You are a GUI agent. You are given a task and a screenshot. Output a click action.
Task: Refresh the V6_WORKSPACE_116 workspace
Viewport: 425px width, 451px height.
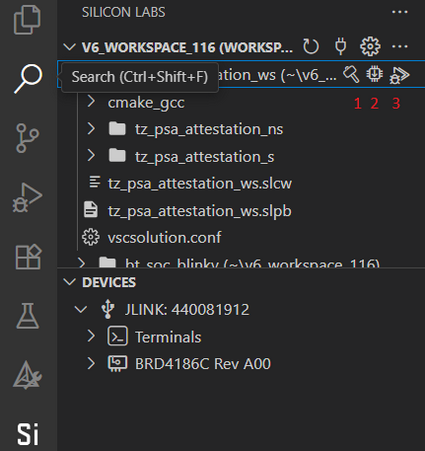(311, 47)
